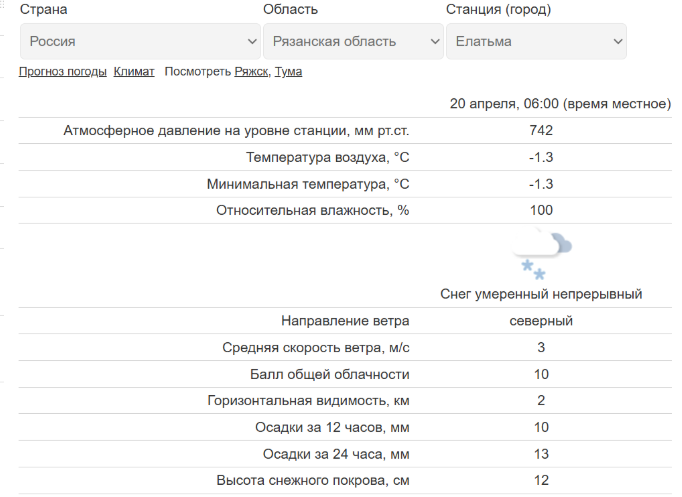Click the snow cloud weather icon
The image size is (682, 497).
click(x=542, y=255)
